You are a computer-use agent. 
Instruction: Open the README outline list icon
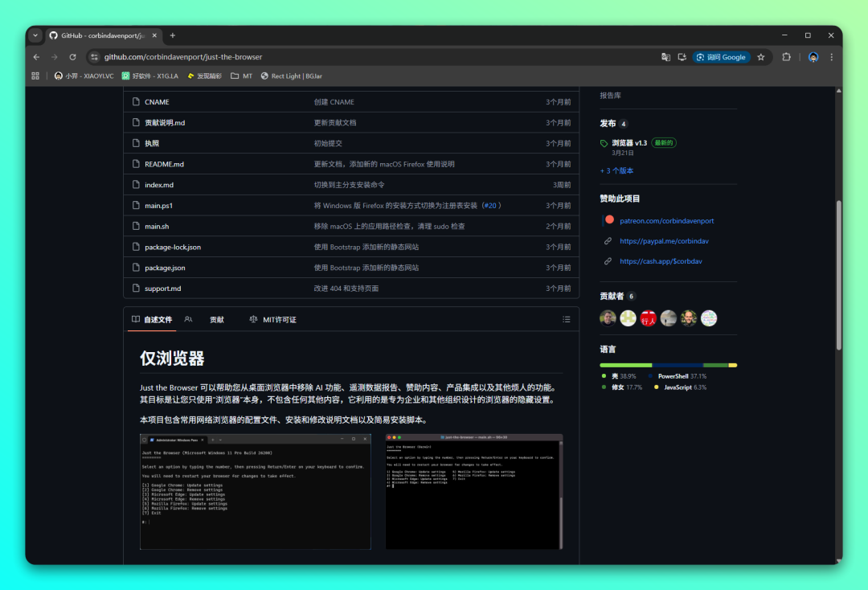click(x=567, y=319)
